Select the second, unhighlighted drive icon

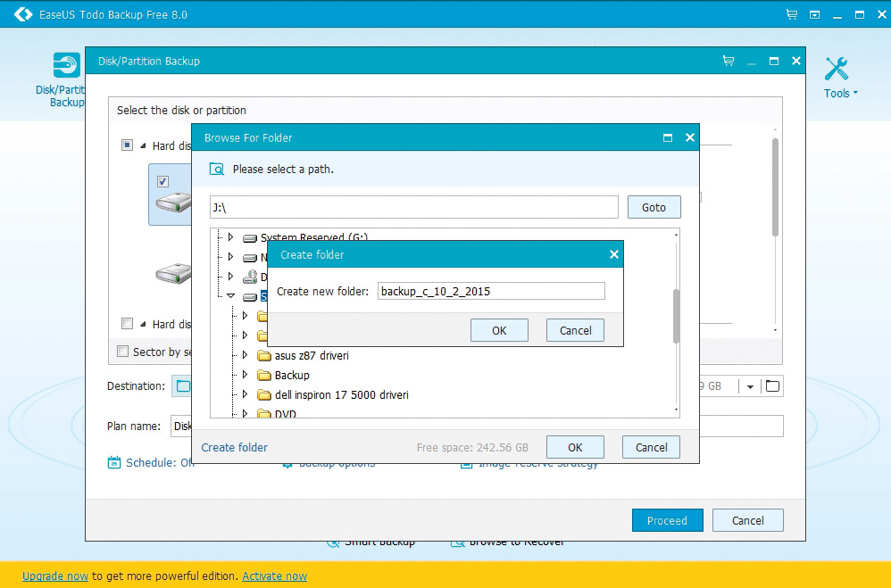[x=173, y=273]
